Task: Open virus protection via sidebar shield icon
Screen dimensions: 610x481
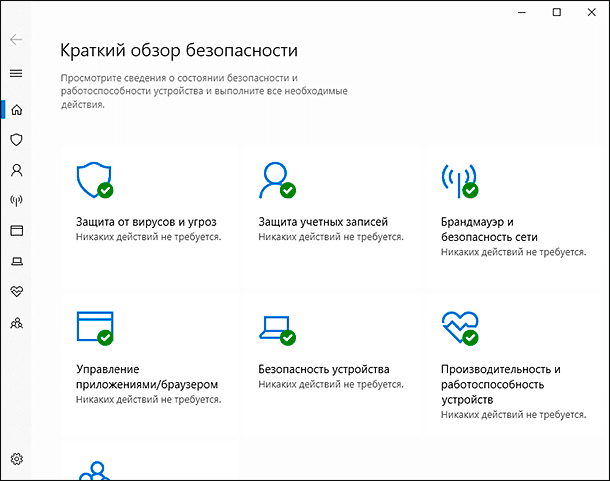Action: point(16,140)
